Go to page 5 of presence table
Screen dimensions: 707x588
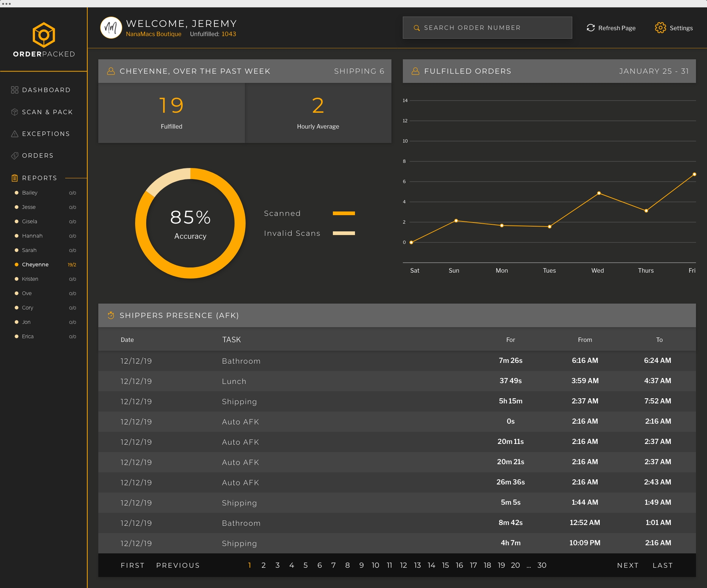(305, 565)
